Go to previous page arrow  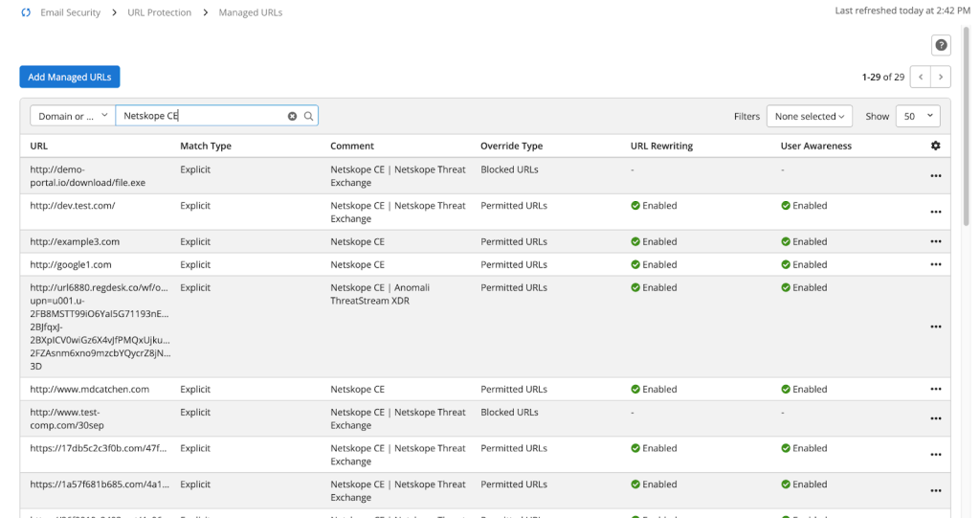[x=921, y=77]
